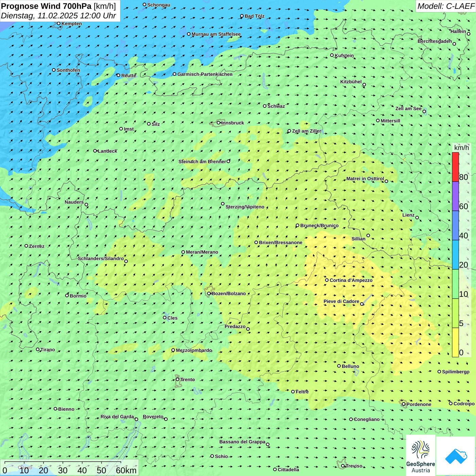Select the Lienz location marker
This screenshot has width=476, height=476.
click(417, 218)
